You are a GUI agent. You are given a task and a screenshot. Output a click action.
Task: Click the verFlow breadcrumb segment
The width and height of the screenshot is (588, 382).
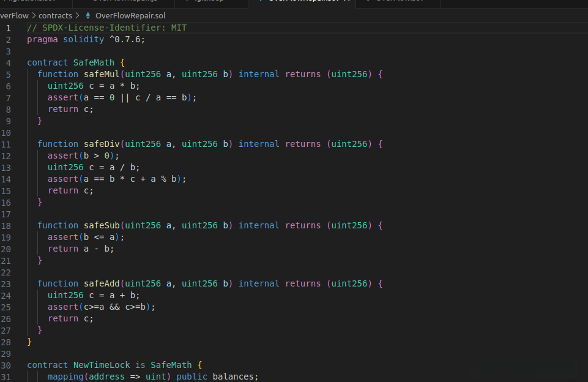coord(14,16)
